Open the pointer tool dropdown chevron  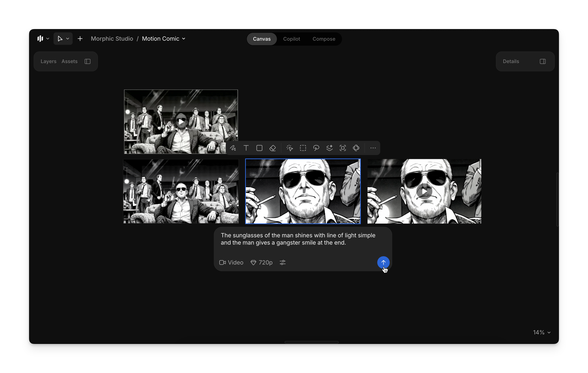[x=68, y=39]
